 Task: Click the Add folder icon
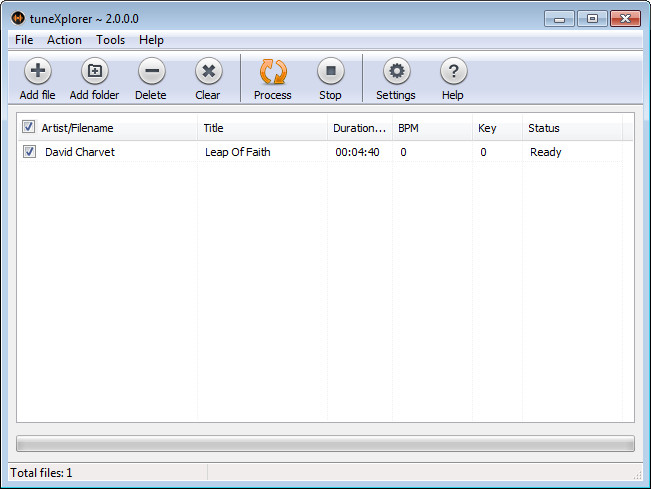94,72
